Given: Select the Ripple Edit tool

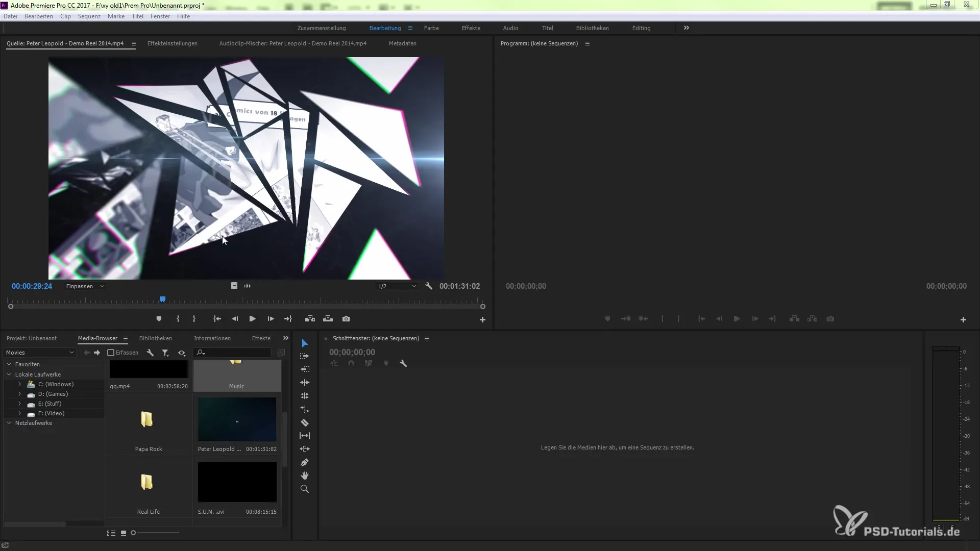Looking at the screenshot, I should [305, 383].
